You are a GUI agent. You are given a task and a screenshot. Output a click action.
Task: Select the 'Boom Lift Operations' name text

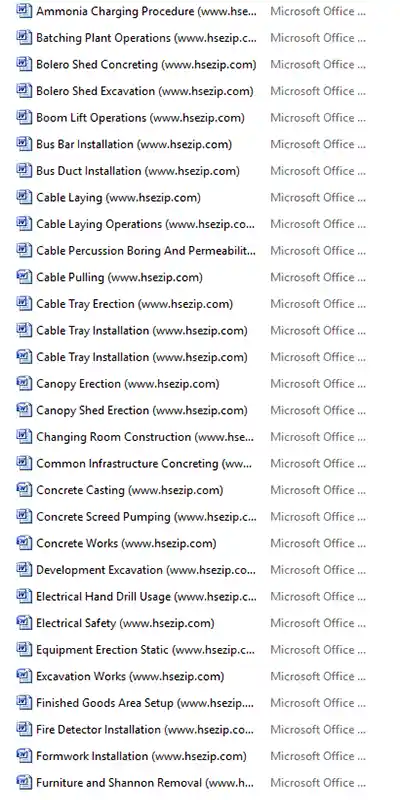tap(140, 117)
